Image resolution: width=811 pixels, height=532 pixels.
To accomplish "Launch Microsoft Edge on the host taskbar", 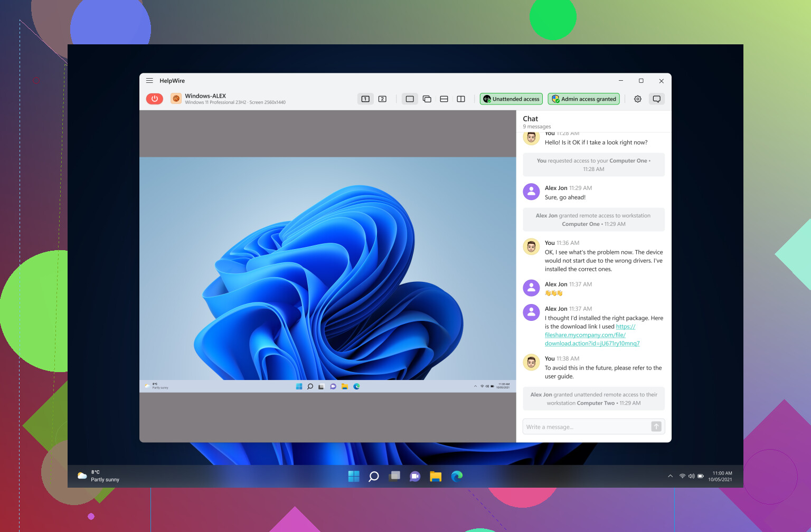I will click(x=457, y=477).
